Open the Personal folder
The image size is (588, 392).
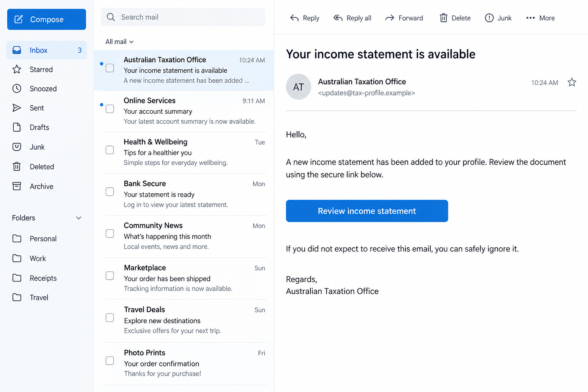[34, 238]
